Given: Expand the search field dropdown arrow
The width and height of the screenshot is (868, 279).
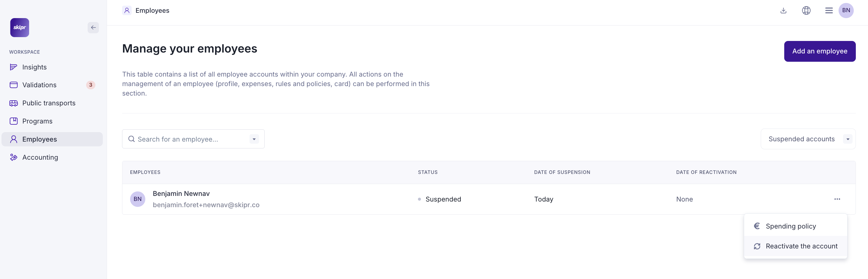Looking at the screenshot, I should [254, 139].
